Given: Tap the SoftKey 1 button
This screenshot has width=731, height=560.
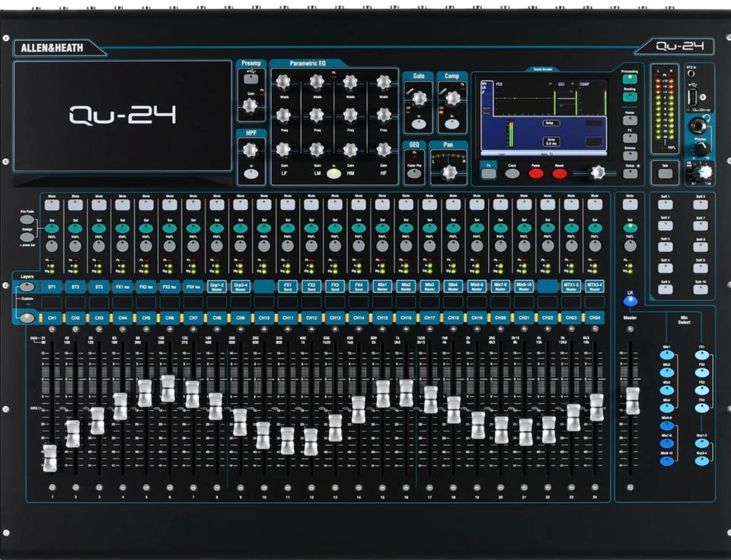Looking at the screenshot, I should (x=666, y=205).
